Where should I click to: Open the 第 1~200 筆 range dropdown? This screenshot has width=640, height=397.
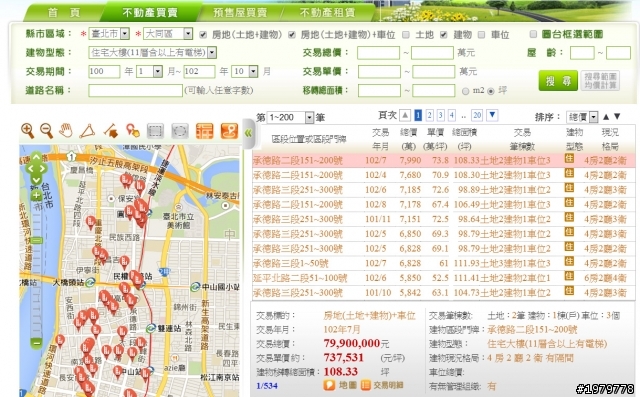click(290, 118)
